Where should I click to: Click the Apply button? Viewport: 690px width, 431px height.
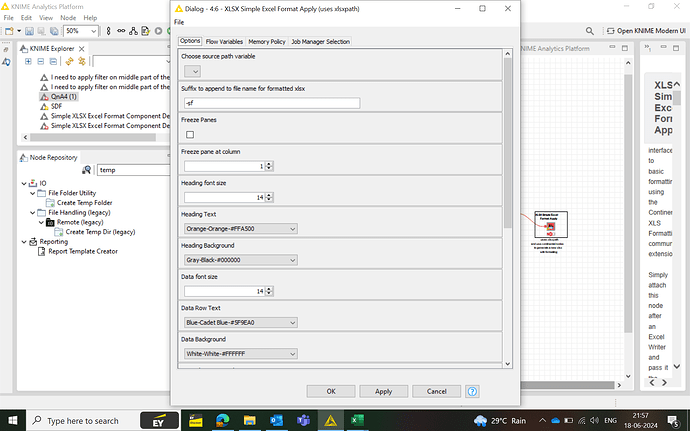383,391
